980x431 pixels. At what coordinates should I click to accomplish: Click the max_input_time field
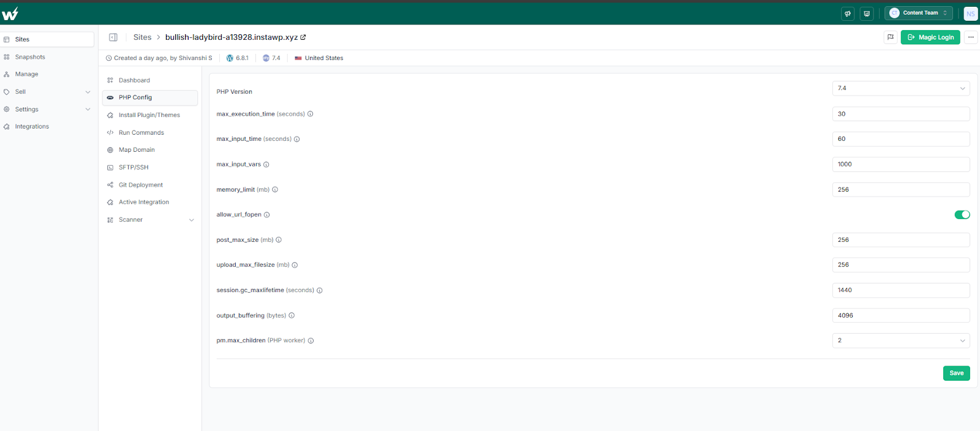[x=901, y=139]
